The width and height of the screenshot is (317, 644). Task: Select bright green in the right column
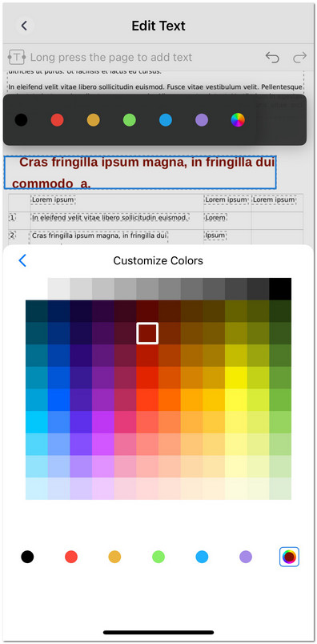[x=280, y=400]
